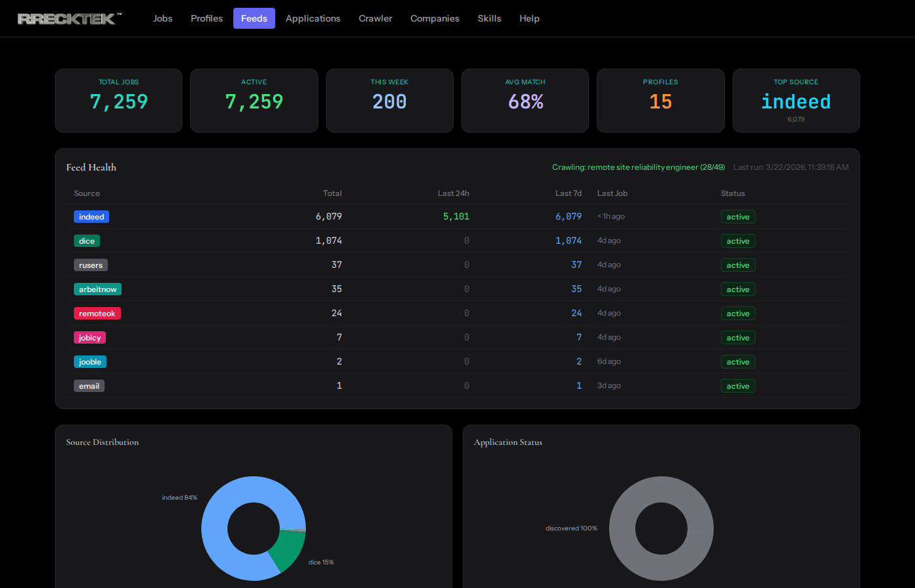This screenshot has height=588, width=915.
Task: Open the Help page
Action: pyautogui.click(x=529, y=18)
